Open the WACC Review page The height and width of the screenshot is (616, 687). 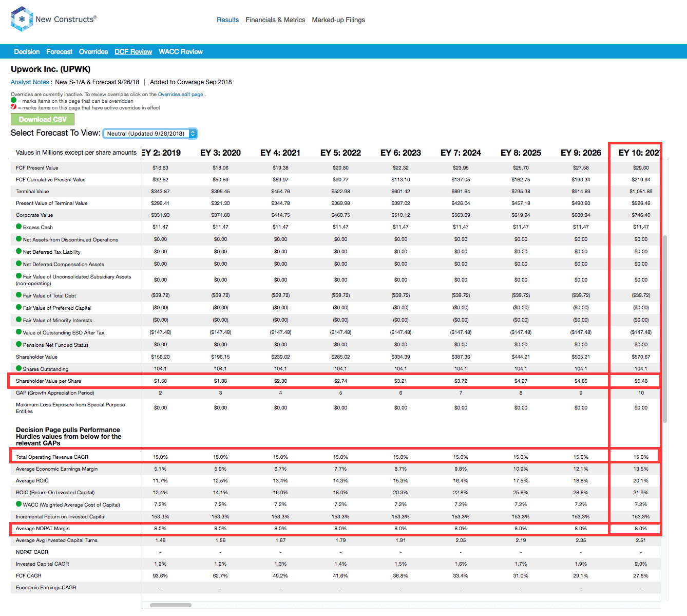point(181,52)
